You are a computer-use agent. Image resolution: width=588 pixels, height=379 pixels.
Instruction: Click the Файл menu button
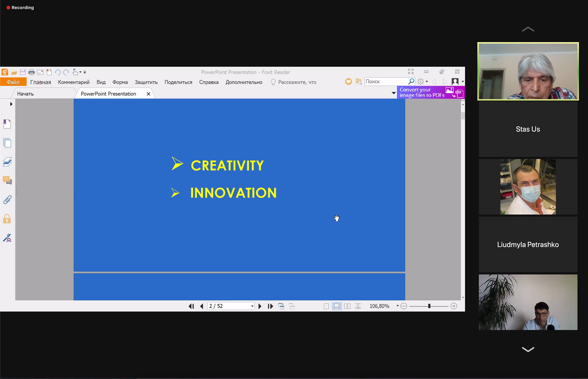click(13, 82)
